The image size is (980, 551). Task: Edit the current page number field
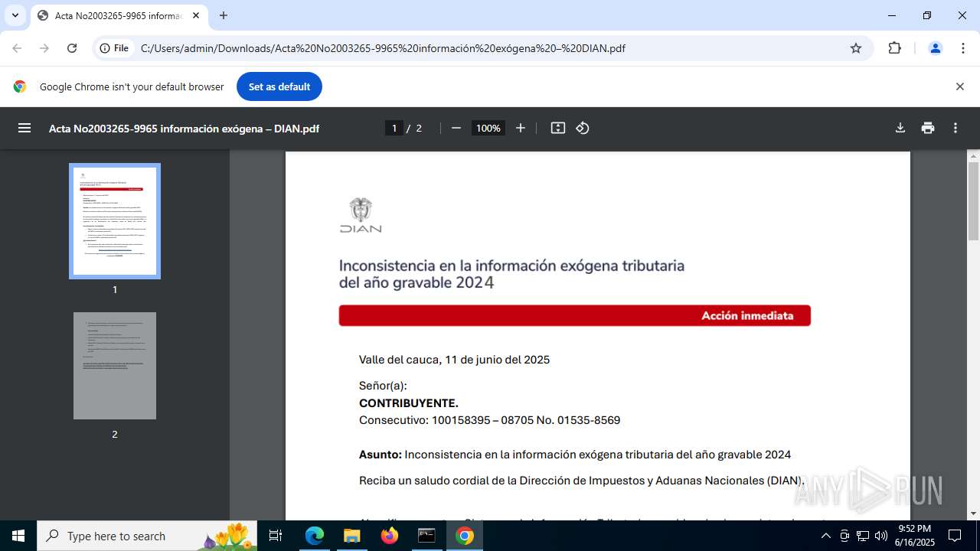coord(394,128)
